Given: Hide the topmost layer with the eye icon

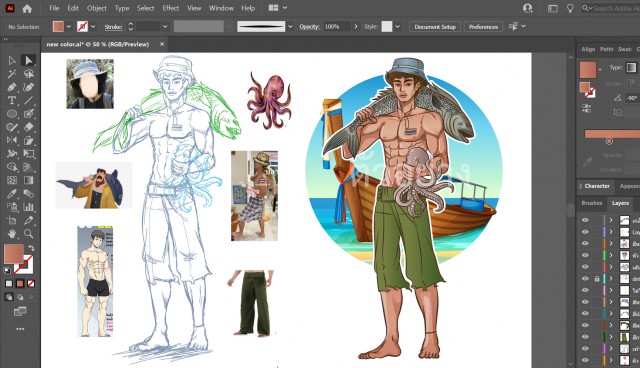Looking at the screenshot, I should pyautogui.click(x=585, y=220).
